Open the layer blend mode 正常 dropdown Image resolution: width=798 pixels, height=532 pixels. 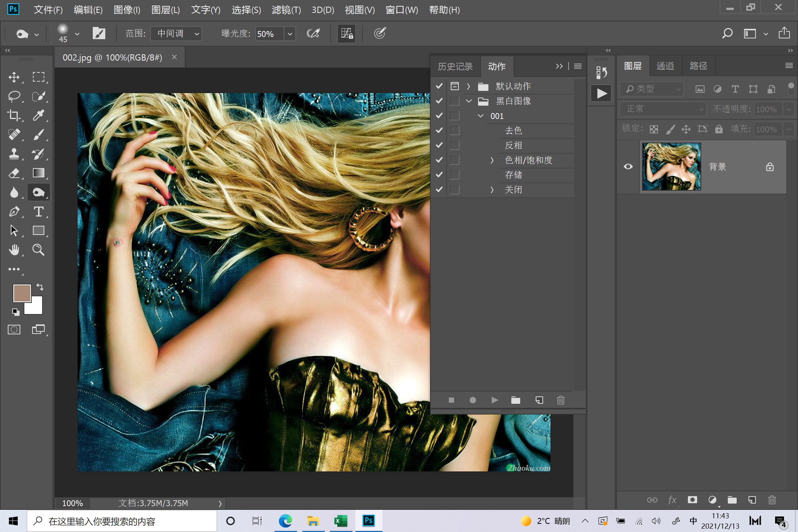[x=663, y=109]
